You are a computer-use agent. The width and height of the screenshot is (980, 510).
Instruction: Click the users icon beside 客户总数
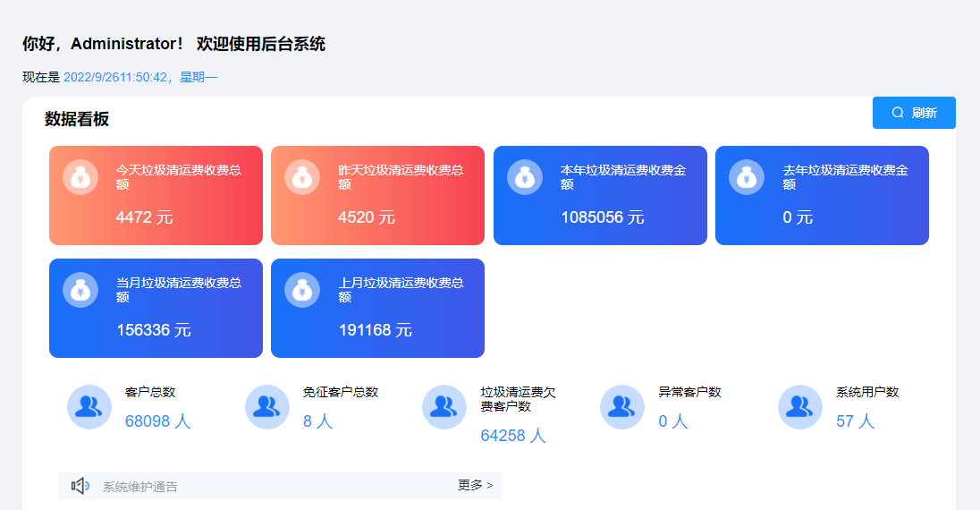89,407
